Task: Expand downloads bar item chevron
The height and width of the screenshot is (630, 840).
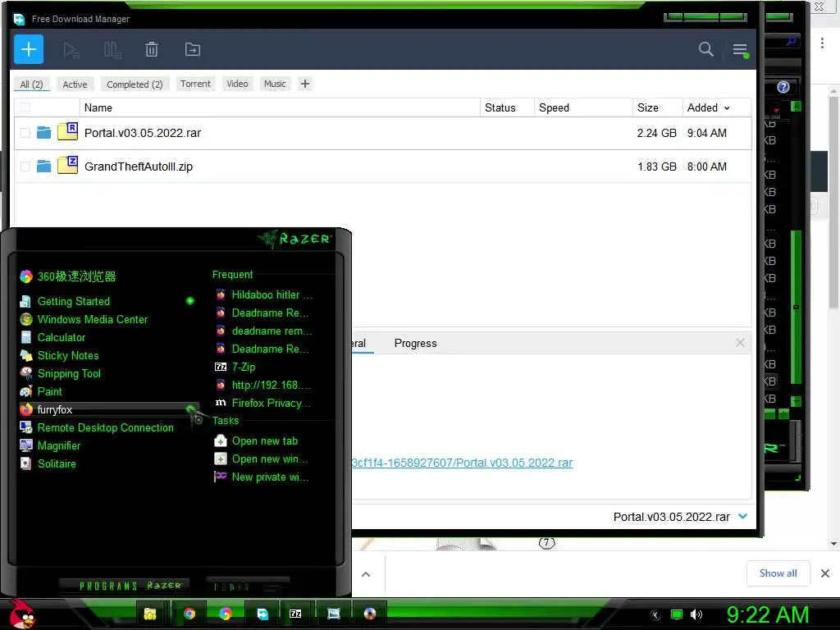Action: (x=366, y=574)
